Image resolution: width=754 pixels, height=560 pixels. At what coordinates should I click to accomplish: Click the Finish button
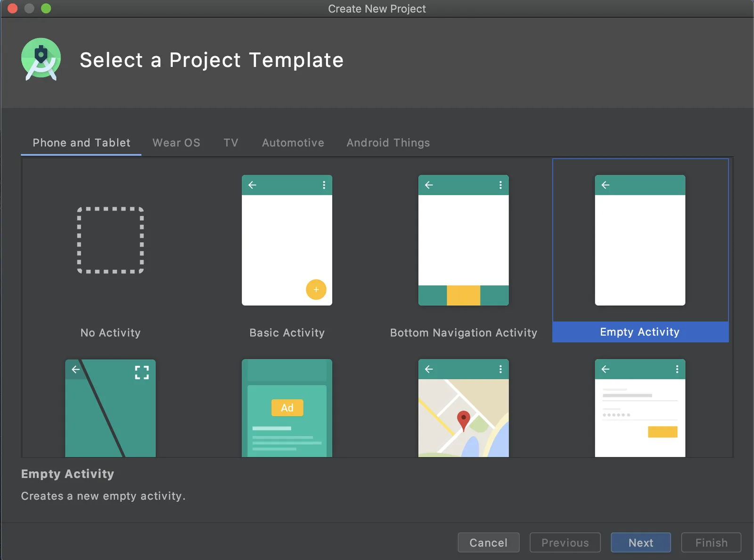(x=711, y=543)
